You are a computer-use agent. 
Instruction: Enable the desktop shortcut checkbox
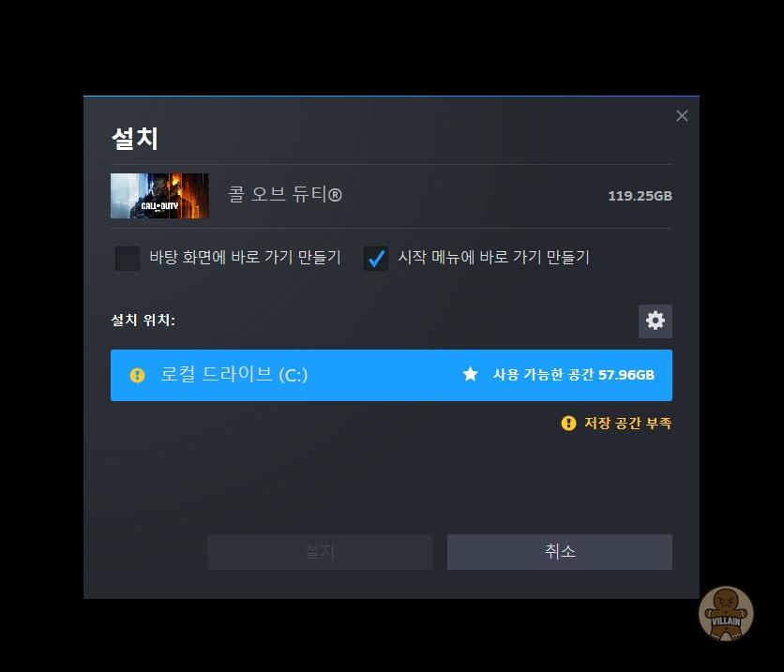coord(128,259)
